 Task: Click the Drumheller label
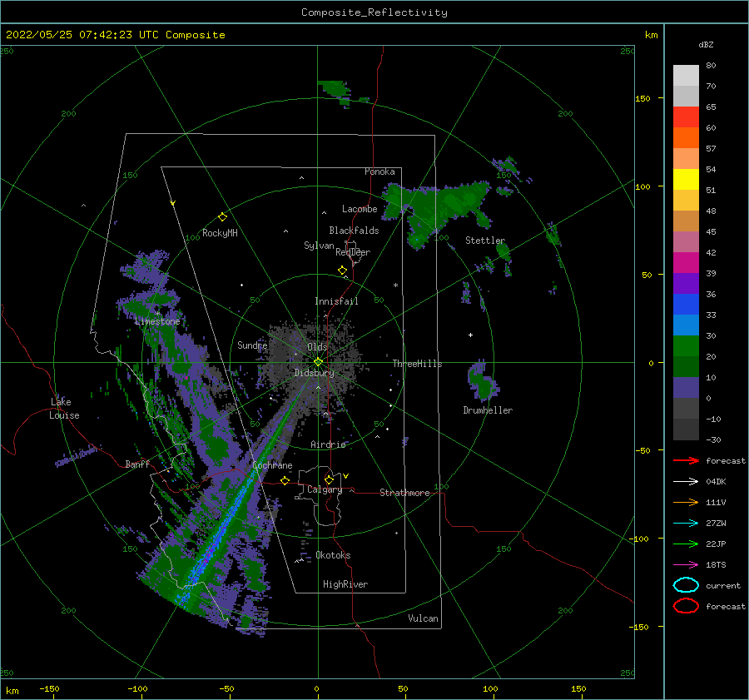coord(488,410)
